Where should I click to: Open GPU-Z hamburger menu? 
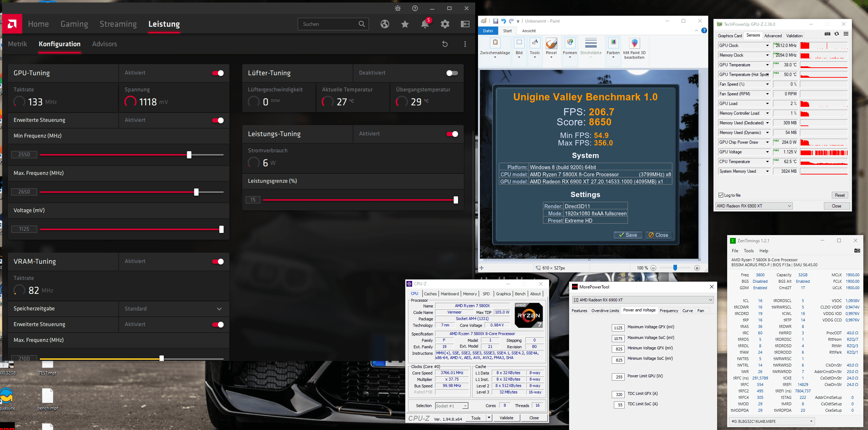(846, 34)
